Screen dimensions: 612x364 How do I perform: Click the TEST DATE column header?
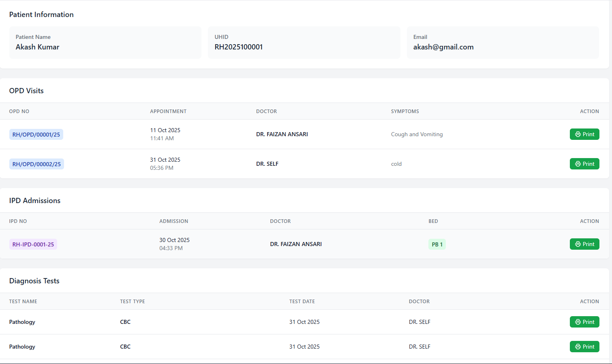pyautogui.click(x=302, y=302)
